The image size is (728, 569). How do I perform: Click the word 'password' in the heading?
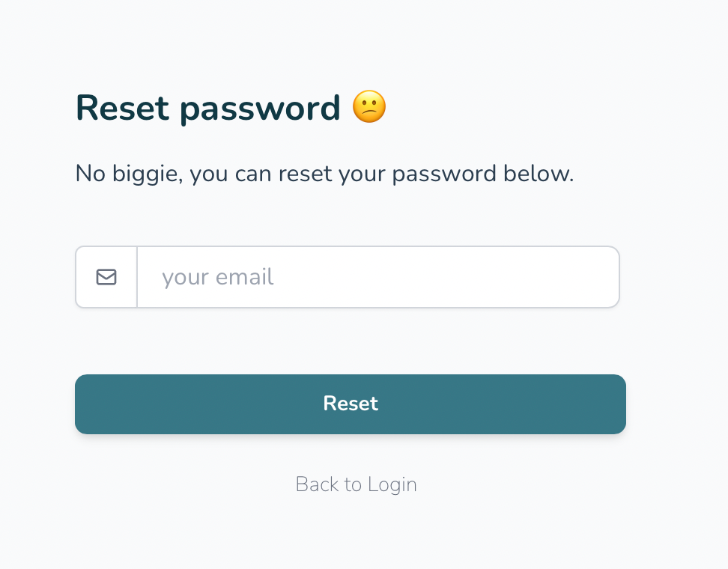coord(260,109)
